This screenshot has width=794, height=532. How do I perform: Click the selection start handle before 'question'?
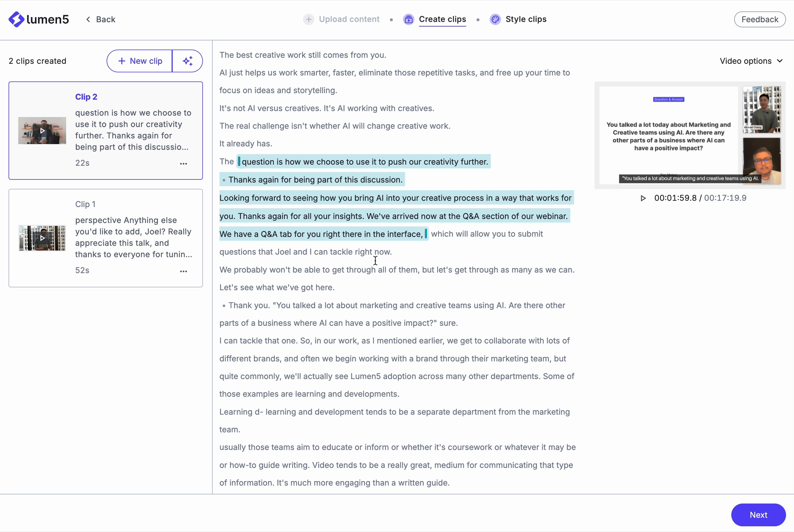[239, 161]
